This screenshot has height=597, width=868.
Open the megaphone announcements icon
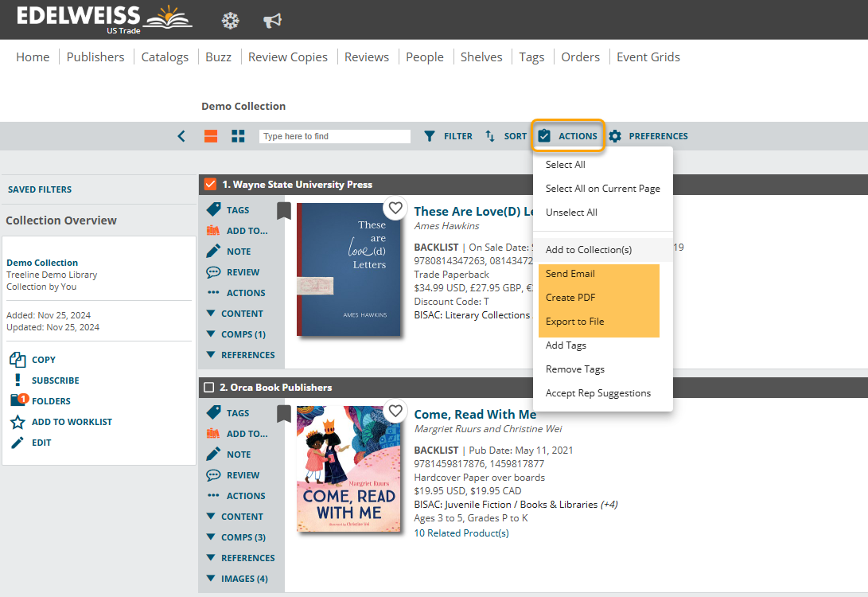pyautogui.click(x=273, y=21)
